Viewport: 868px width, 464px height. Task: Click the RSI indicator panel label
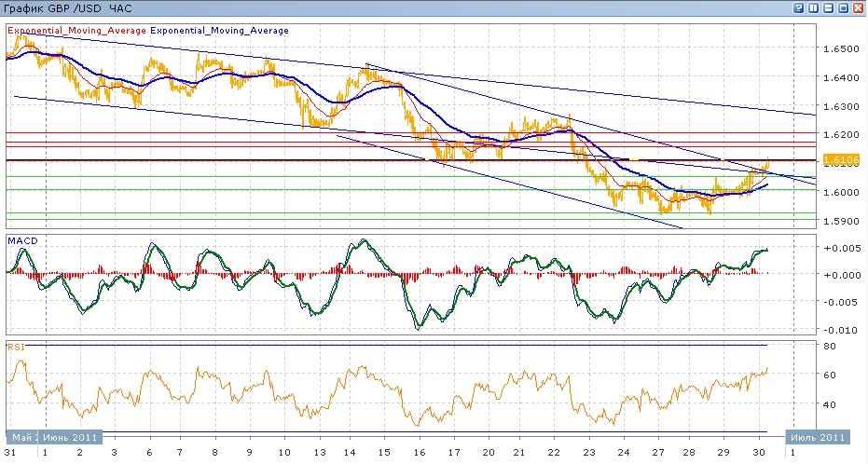coord(16,347)
